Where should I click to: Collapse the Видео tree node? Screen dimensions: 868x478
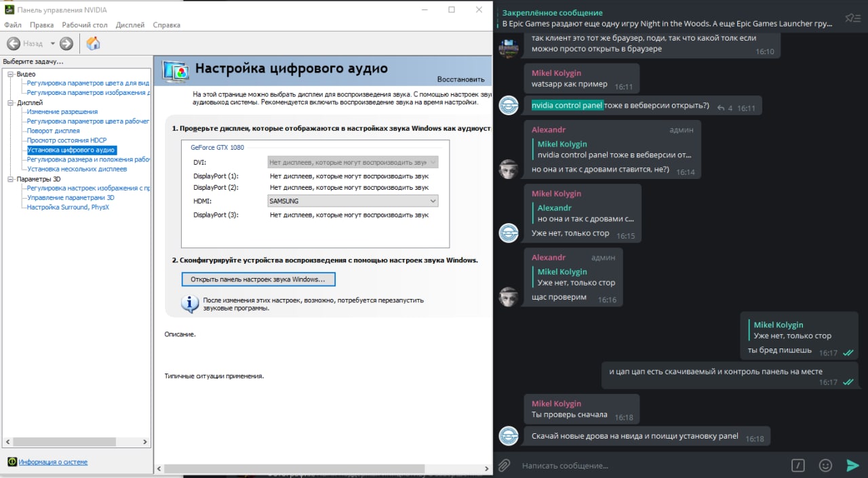click(x=11, y=74)
